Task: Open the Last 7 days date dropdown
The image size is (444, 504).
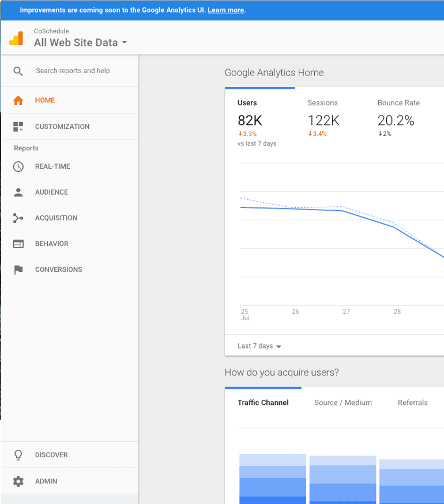Action: [x=259, y=346]
